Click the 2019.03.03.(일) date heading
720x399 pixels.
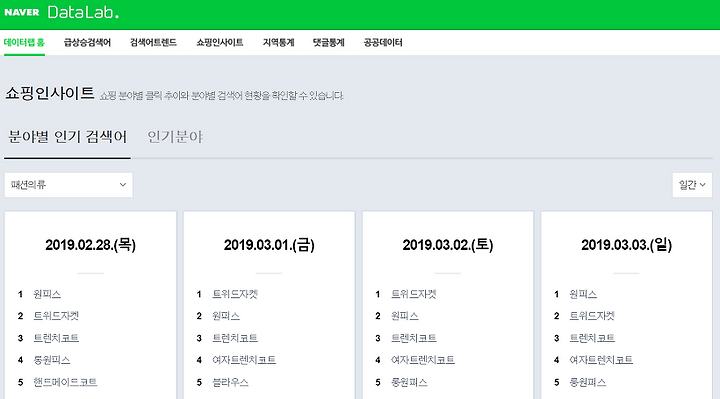tap(626, 245)
